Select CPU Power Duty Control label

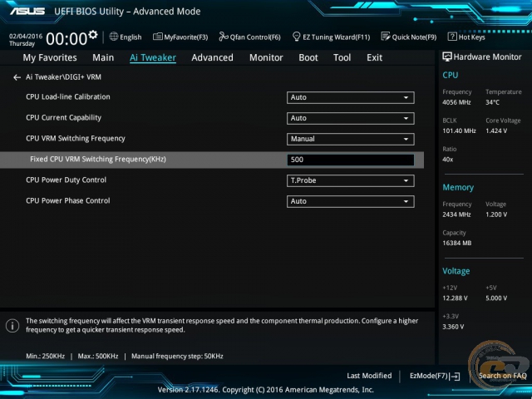pos(66,180)
